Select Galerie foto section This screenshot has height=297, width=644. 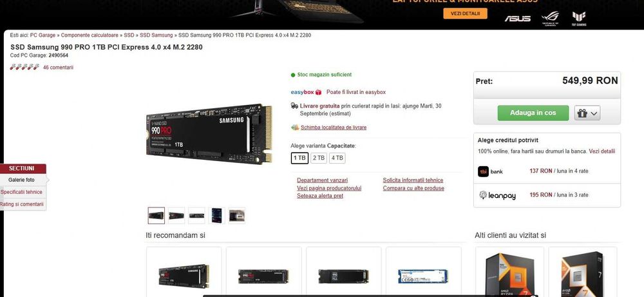22,180
